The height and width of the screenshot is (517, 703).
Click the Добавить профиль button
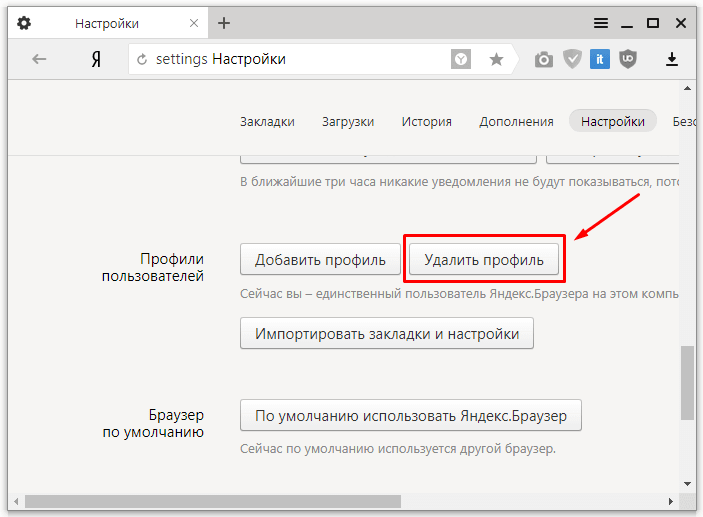[x=320, y=259]
